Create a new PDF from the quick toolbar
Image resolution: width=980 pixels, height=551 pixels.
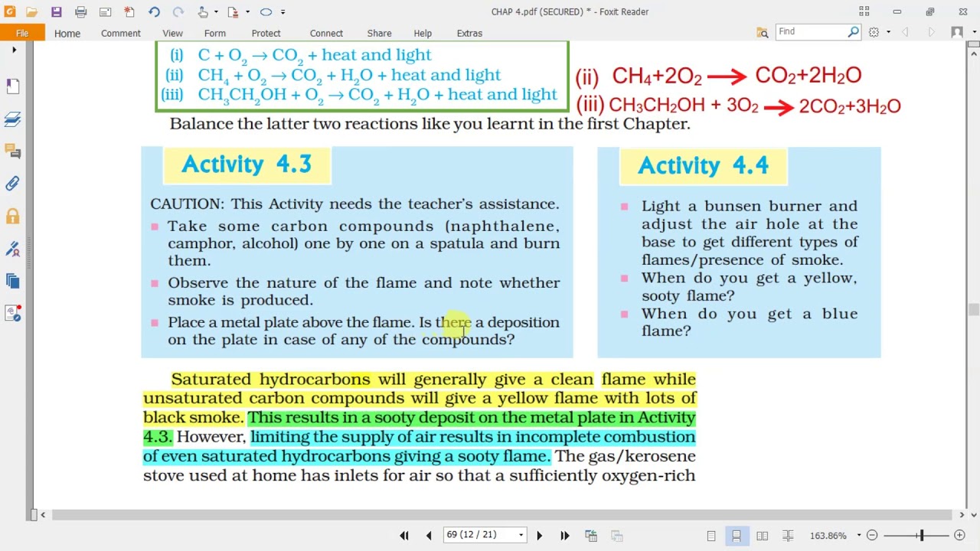pyautogui.click(x=129, y=11)
